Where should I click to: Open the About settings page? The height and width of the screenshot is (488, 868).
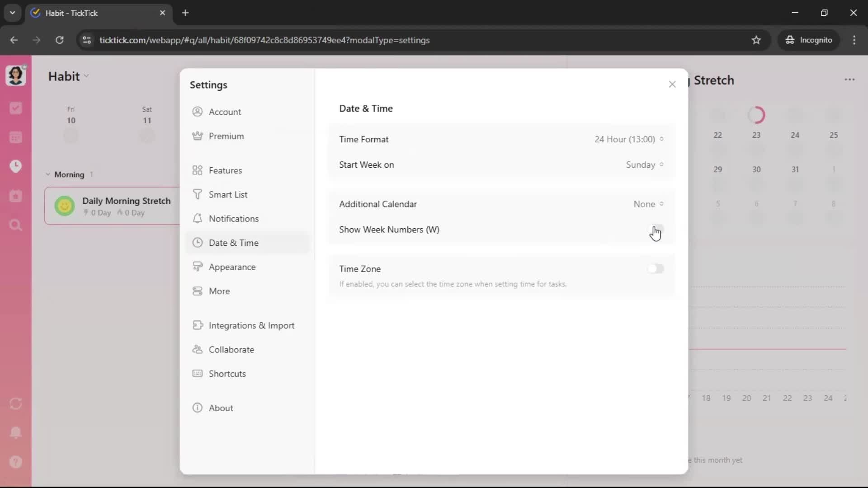[x=221, y=408]
